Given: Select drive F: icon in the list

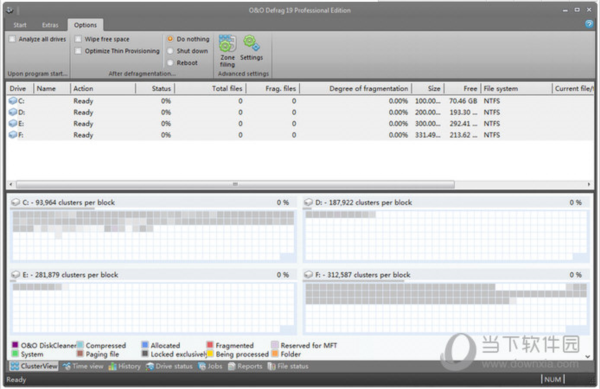Looking at the screenshot, I should (13, 135).
